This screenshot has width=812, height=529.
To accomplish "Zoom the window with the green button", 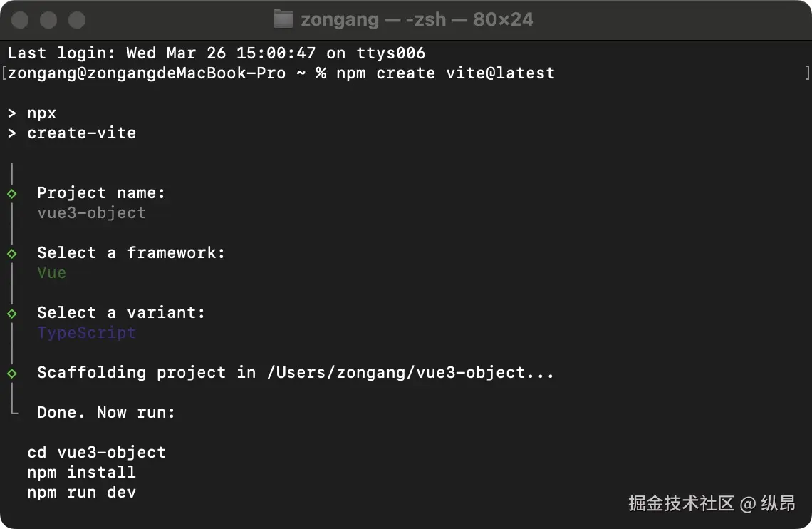I will coord(77,20).
